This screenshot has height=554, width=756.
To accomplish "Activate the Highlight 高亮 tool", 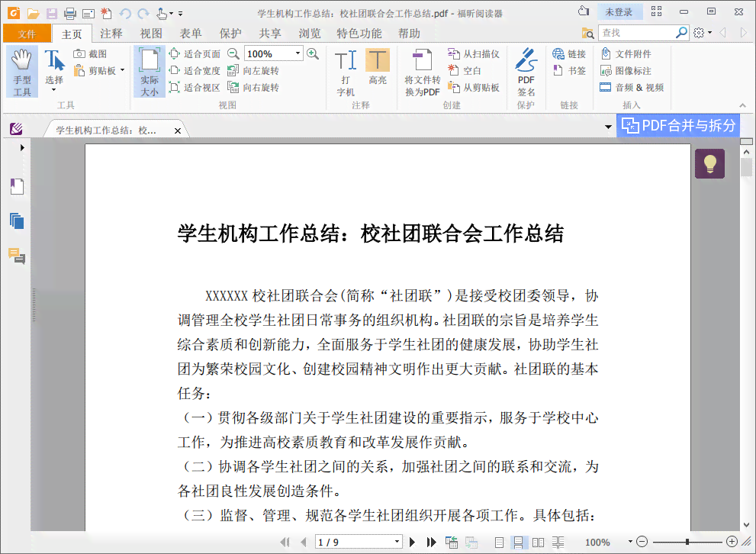I will coord(377,67).
